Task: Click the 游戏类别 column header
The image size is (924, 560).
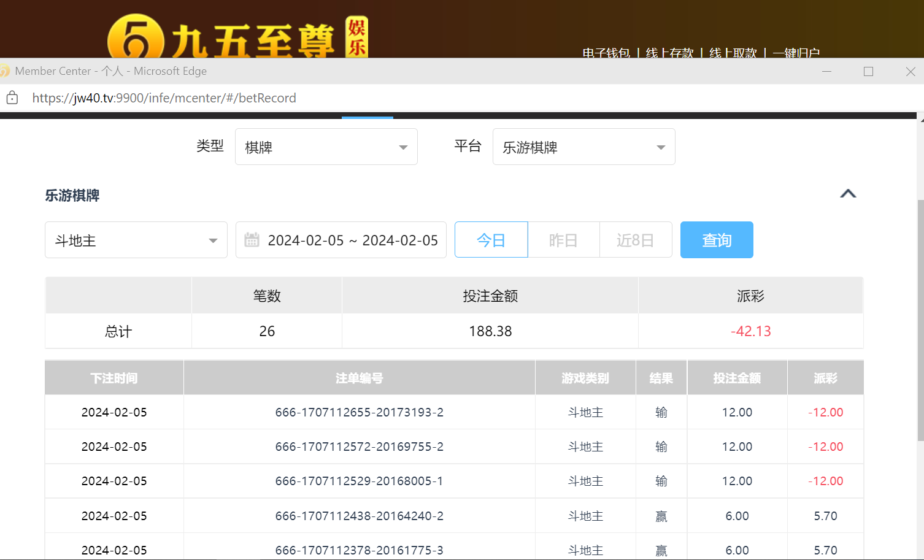Action: [585, 378]
